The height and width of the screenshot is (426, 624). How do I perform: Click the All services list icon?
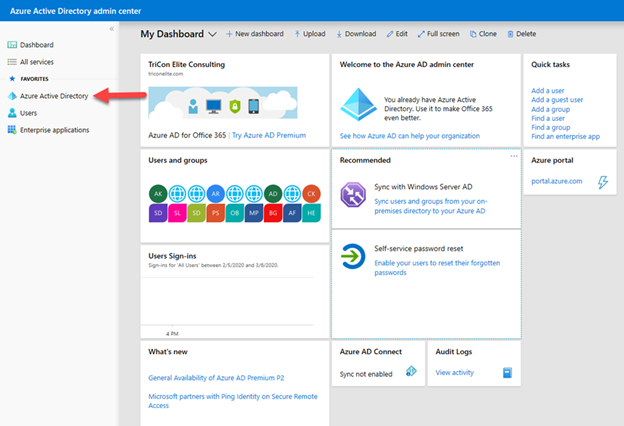click(x=12, y=62)
